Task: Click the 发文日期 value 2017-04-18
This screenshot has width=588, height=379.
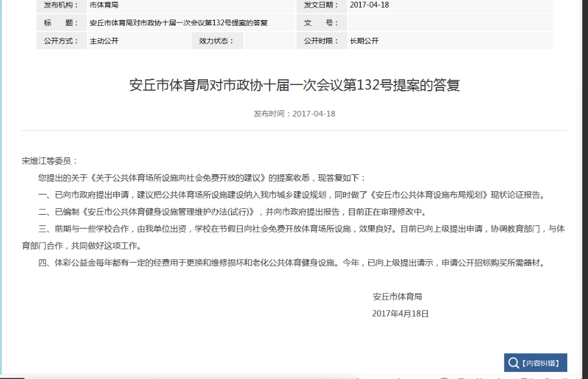Action: (x=370, y=5)
